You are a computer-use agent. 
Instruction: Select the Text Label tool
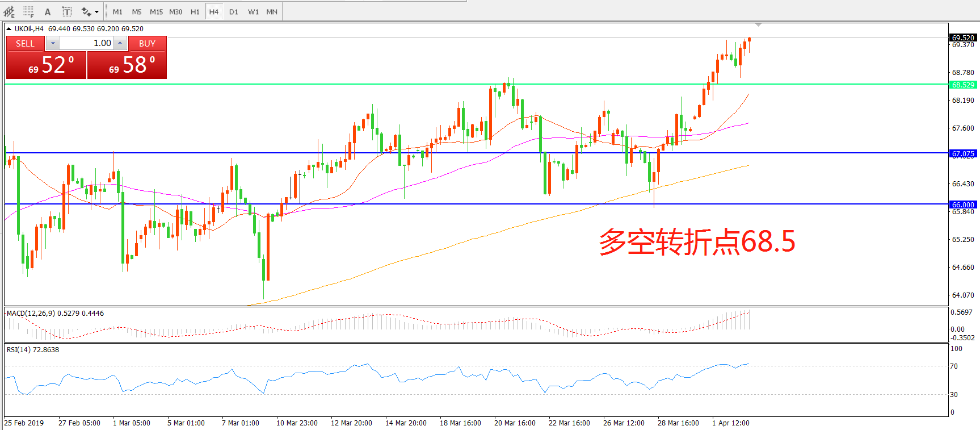67,11
